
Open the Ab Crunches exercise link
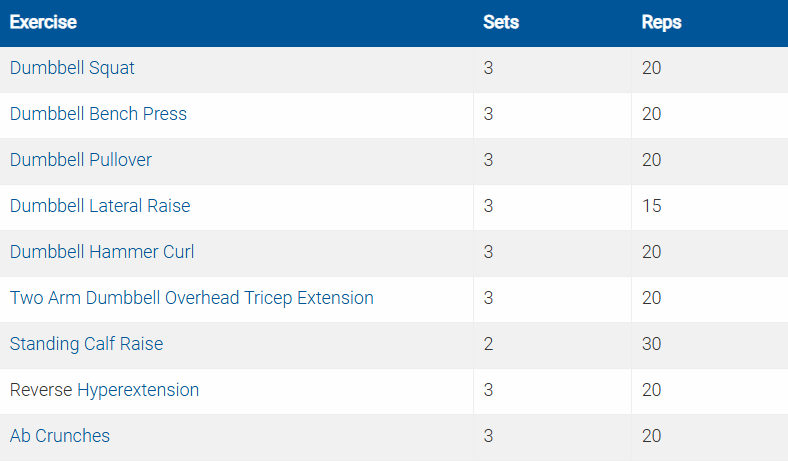(60, 437)
